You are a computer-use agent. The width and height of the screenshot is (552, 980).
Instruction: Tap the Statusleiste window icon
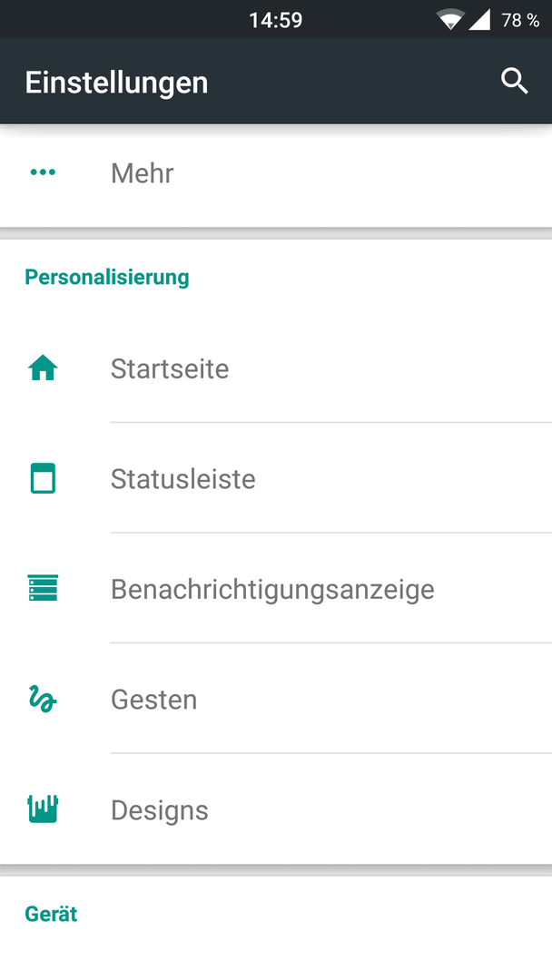(x=43, y=478)
